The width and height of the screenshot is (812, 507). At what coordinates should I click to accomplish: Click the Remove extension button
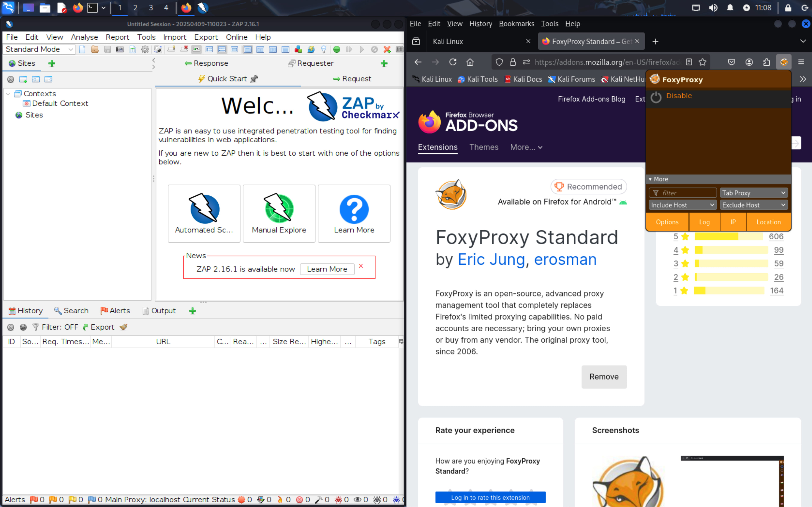[x=604, y=377]
